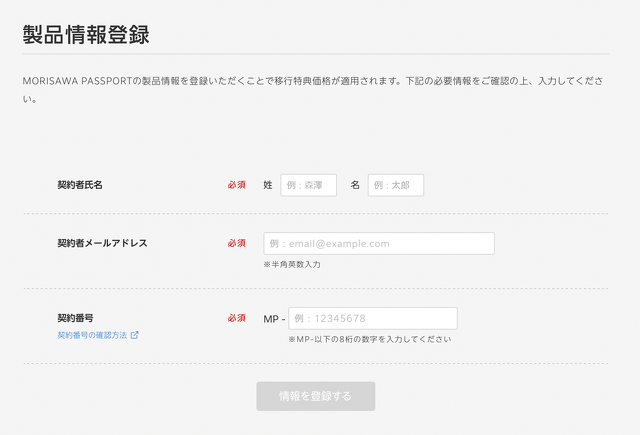This screenshot has width=640, height=435.
Task: Click the 名 label before the second input
Action: [355, 185]
